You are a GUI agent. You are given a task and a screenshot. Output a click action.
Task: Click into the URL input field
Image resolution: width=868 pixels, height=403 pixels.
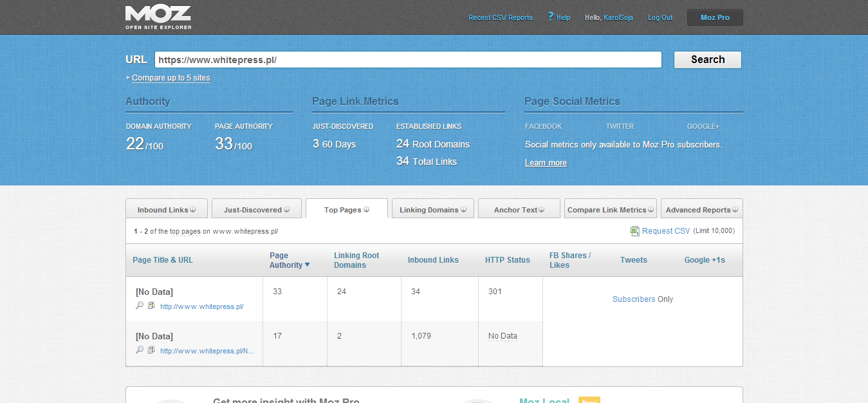pyautogui.click(x=408, y=60)
